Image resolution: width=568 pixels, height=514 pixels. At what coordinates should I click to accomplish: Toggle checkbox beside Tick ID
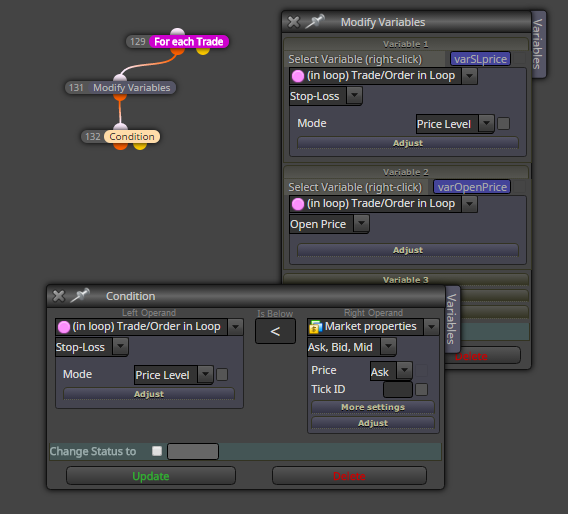coord(421,390)
